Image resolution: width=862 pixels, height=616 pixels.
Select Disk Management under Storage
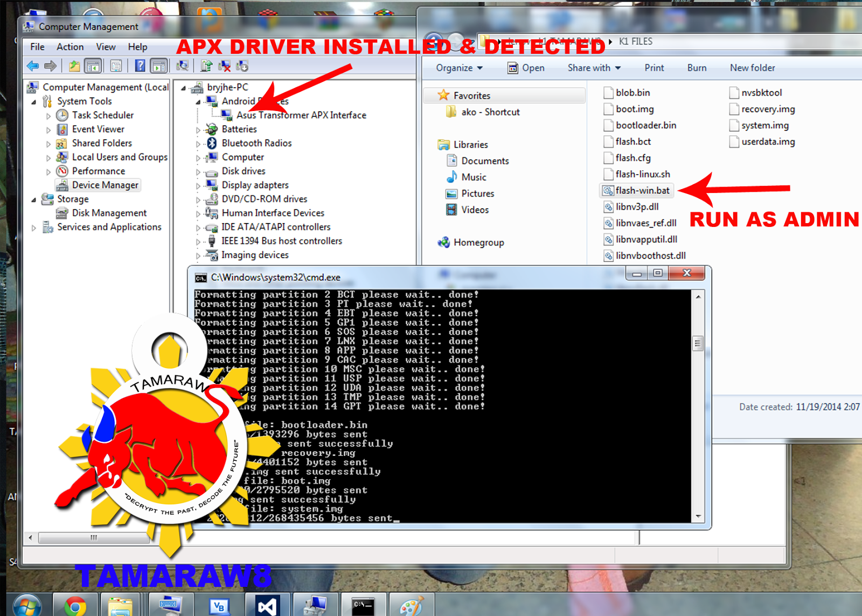point(102,213)
